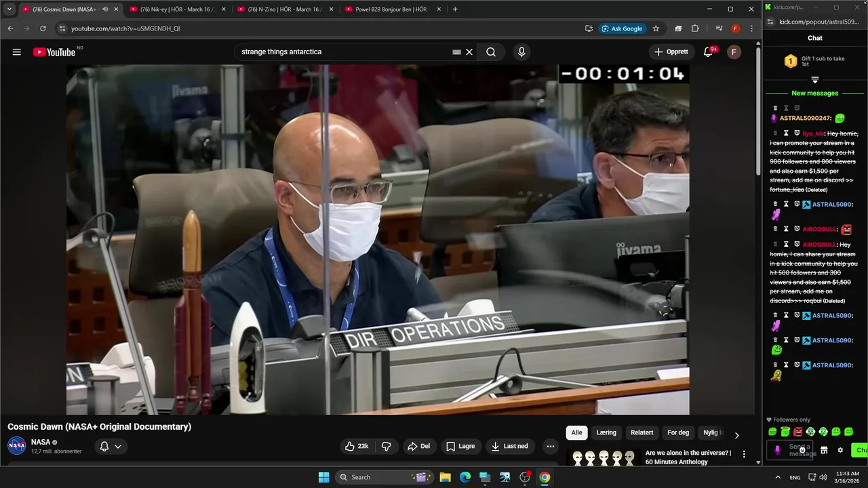868x488 pixels.
Task: Open the 60 Minutes Anthology video thumbnail
Action: pyautogui.click(x=604, y=457)
